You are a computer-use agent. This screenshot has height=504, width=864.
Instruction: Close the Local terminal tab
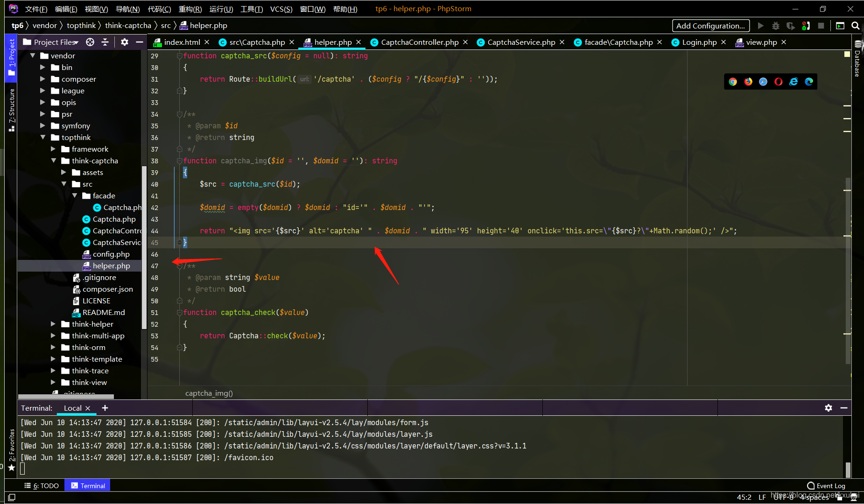click(88, 408)
